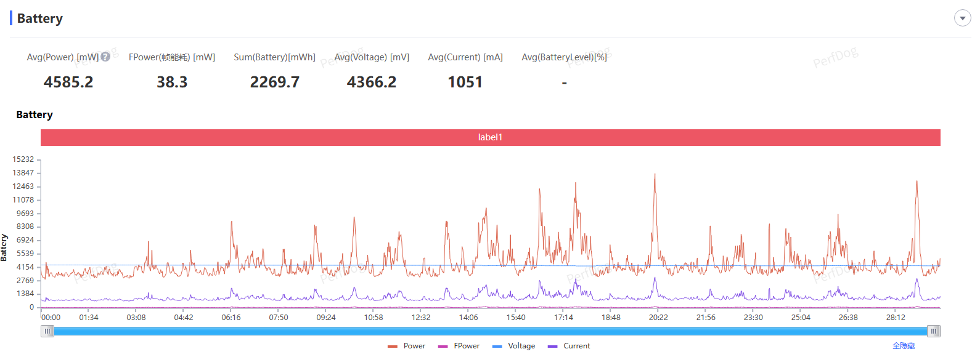Click the left handle of the time range slider
The height and width of the screenshot is (357, 980).
click(x=47, y=331)
